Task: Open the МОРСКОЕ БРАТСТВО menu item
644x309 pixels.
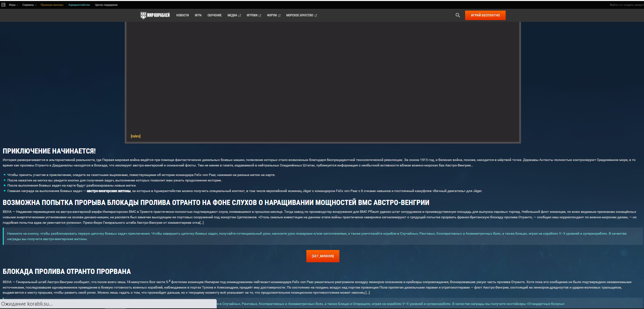Action: click(x=302, y=15)
